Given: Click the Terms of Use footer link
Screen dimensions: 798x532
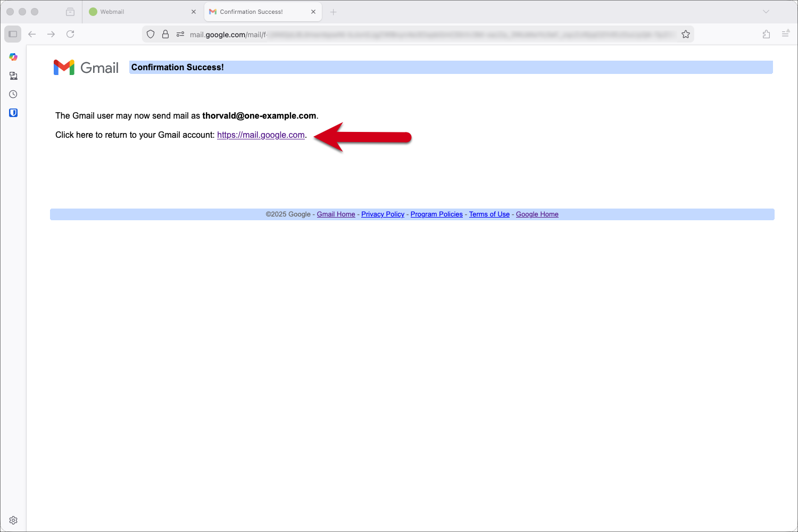Looking at the screenshot, I should click(489, 214).
